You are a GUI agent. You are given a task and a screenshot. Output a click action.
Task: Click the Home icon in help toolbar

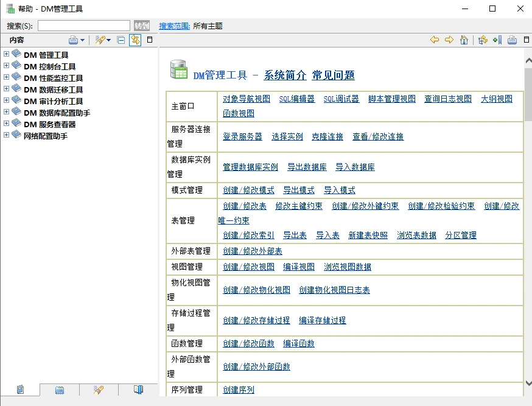pos(464,40)
